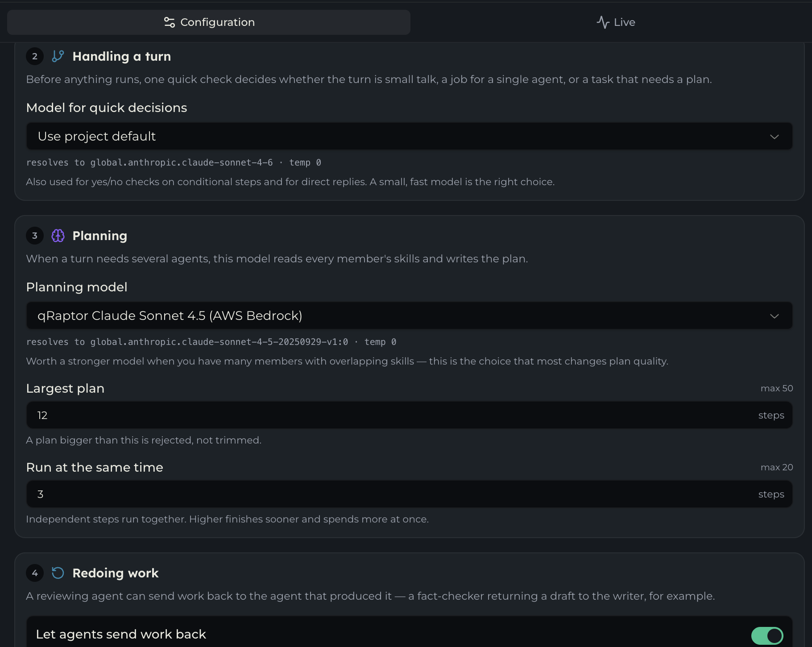Screen dimensions: 812x647
Task: Click the Planning section heading
Action: point(100,236)
